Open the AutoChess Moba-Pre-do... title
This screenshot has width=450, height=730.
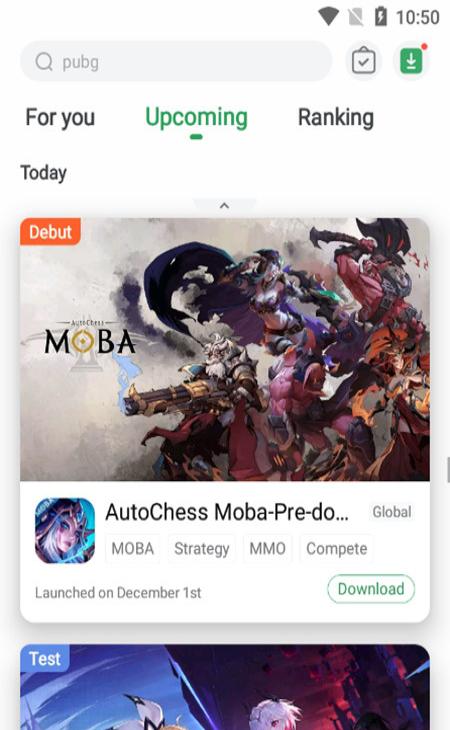227,512
